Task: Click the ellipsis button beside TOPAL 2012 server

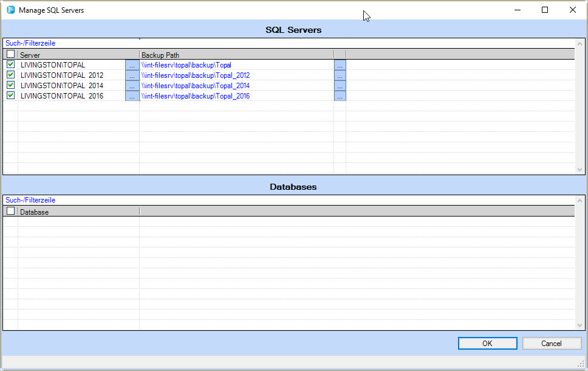Action: coord(132,75)
